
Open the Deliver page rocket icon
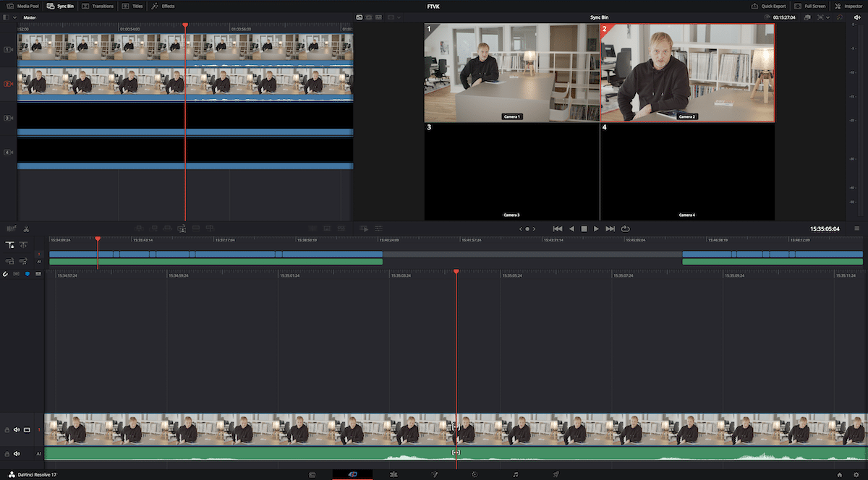tap(556, 475)
